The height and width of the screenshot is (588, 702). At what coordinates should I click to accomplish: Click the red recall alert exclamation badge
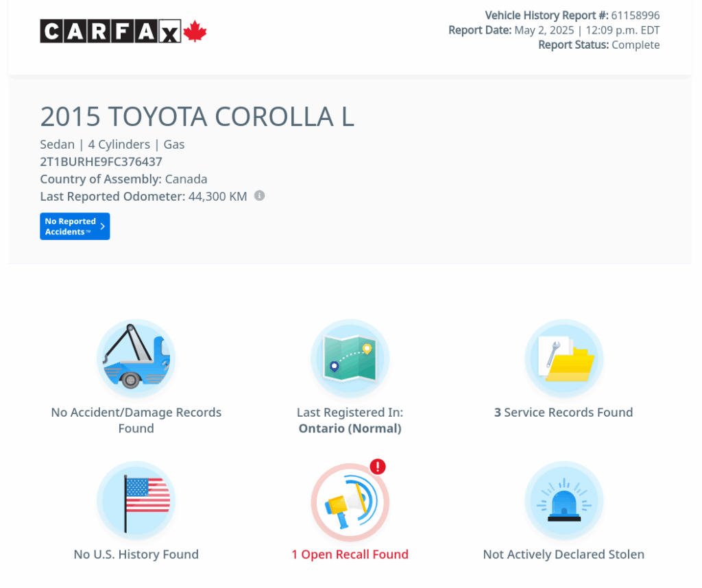[x=378, y=467]
